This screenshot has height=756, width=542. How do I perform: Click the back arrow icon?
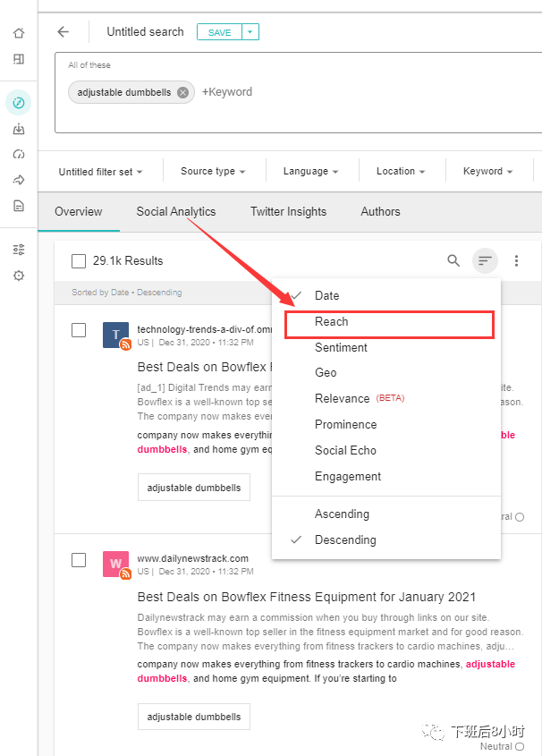(63, 32)
